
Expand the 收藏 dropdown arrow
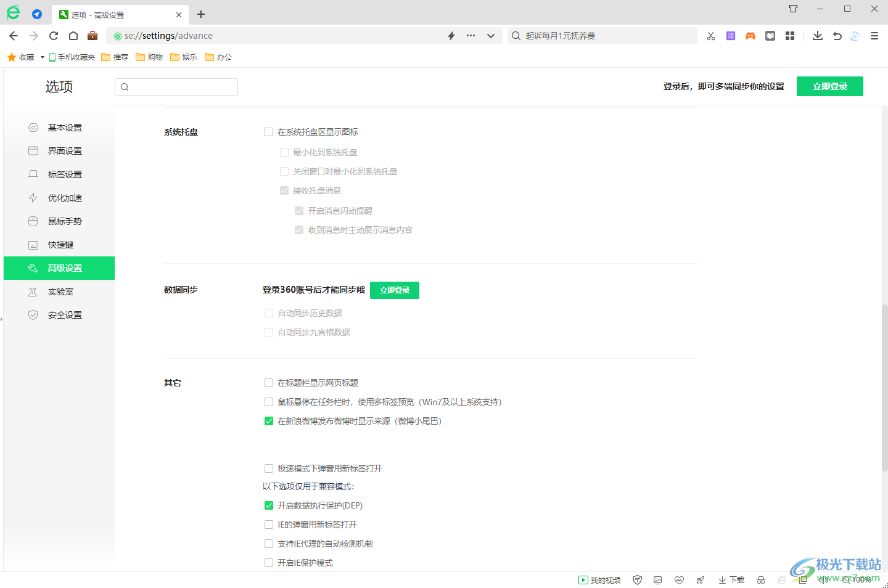[x=42, y=57]
